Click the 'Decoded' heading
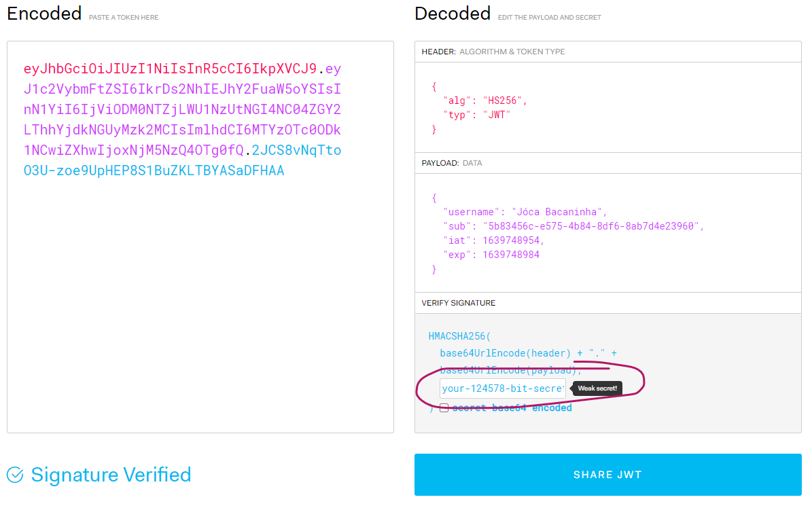 452,14
